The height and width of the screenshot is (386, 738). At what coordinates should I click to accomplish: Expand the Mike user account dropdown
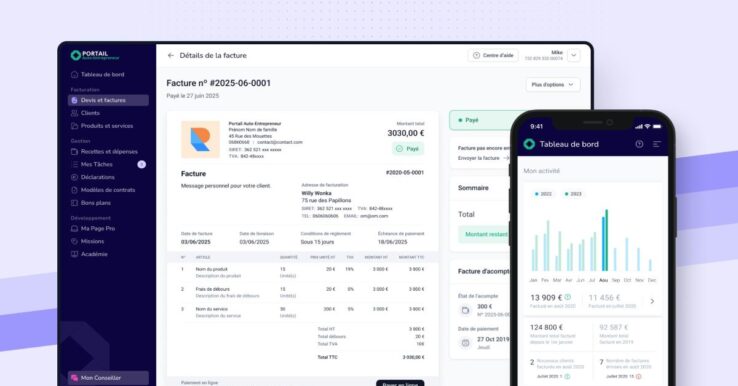click(574, 56)
